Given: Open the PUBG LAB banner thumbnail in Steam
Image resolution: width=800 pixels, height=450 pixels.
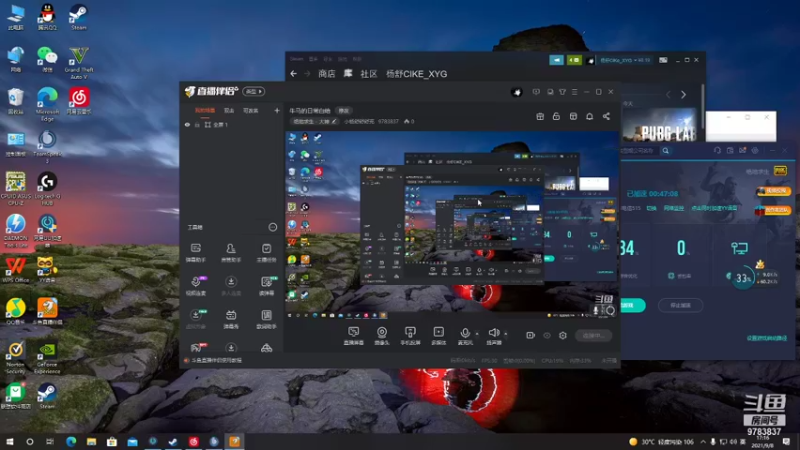Looking at the screenshot, I should (660, 125).
